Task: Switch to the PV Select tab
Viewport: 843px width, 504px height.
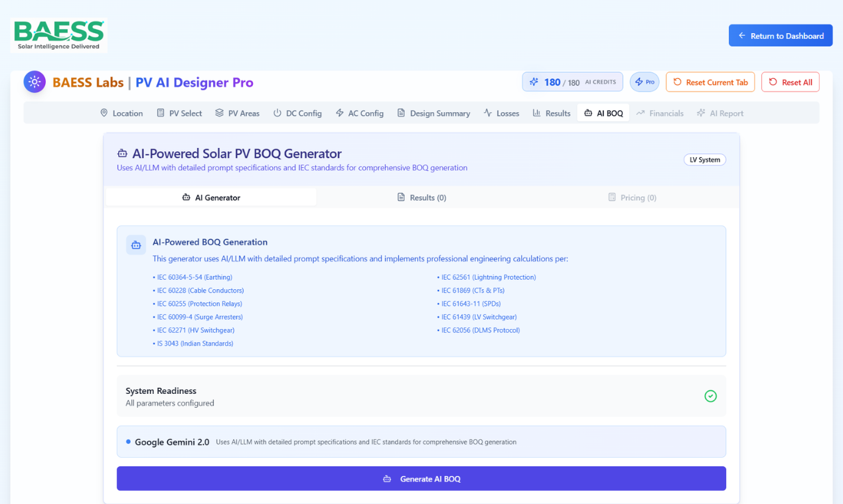Action: 179,113
